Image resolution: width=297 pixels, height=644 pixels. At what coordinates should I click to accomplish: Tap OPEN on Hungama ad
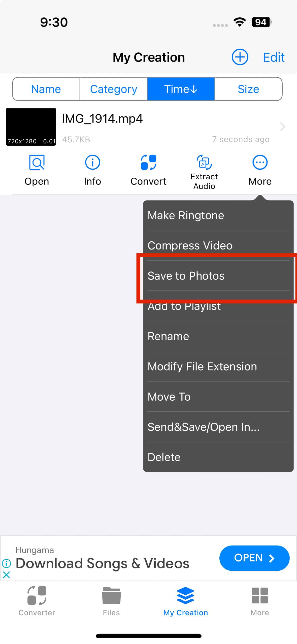pyautogui.click(x=254, y=558)
